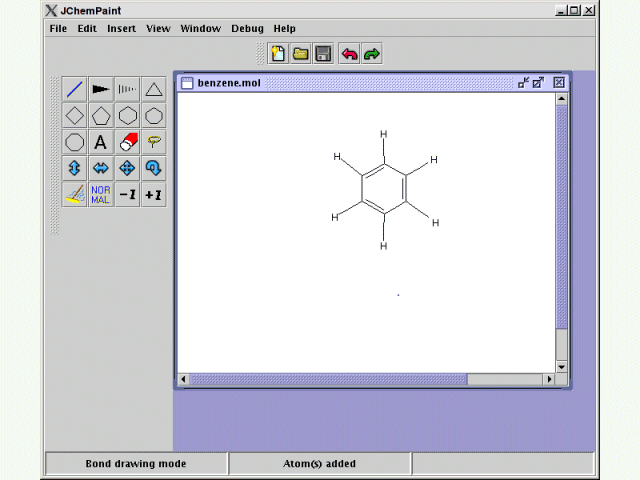Open the Window menu
This screenshot has width=640, height=480.
201,29
